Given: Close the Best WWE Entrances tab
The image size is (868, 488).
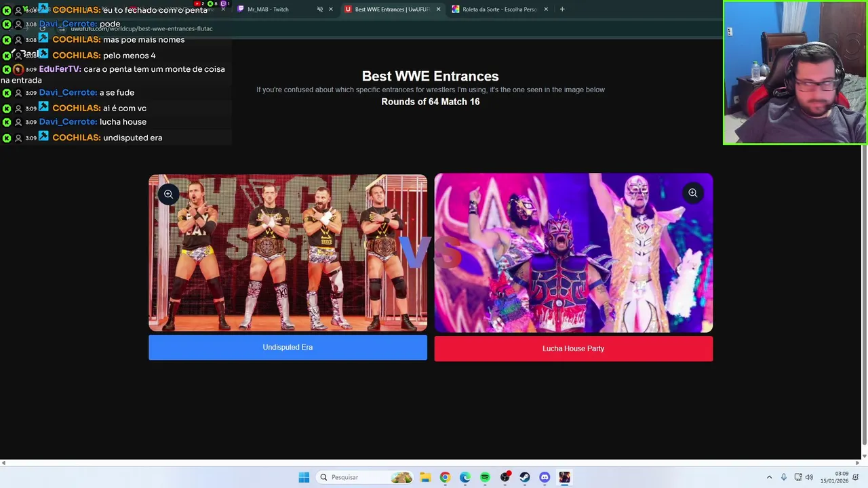Looking at the screenshot, I should pos(438,9).
